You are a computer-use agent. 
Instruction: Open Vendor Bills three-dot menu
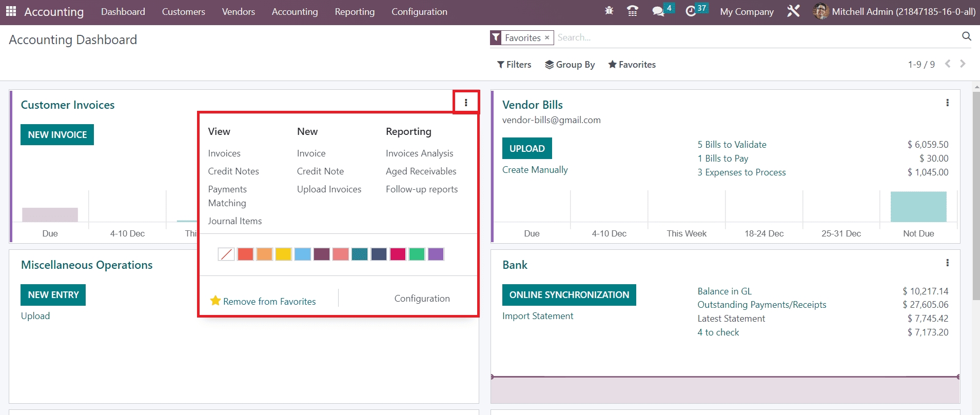point(947,103)
